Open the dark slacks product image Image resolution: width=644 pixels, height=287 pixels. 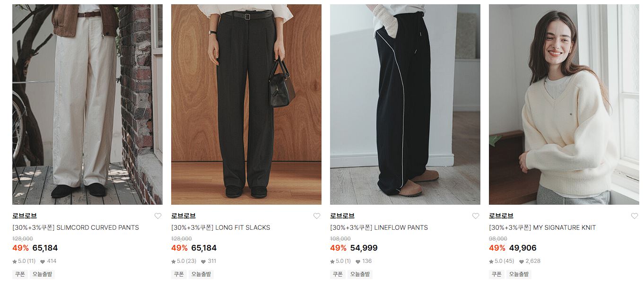(x=246, y=104)
